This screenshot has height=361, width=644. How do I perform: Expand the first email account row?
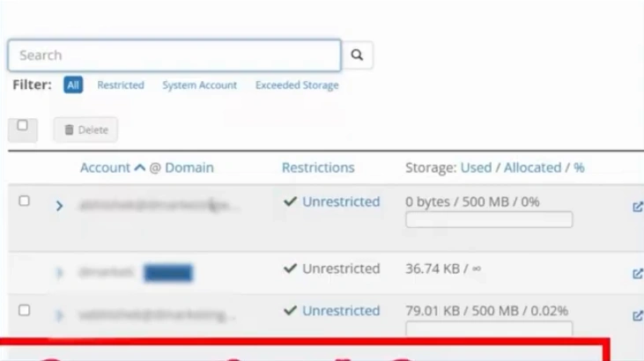59,206
